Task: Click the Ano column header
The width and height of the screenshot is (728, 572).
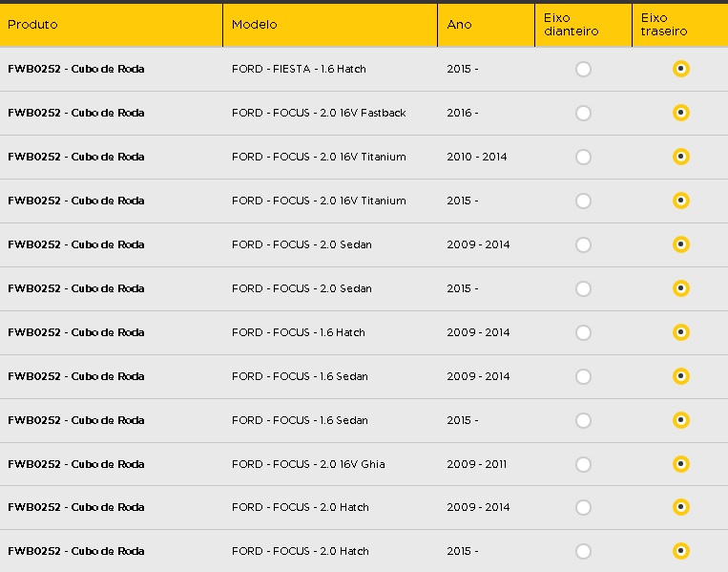Action: tap(459, 25)
